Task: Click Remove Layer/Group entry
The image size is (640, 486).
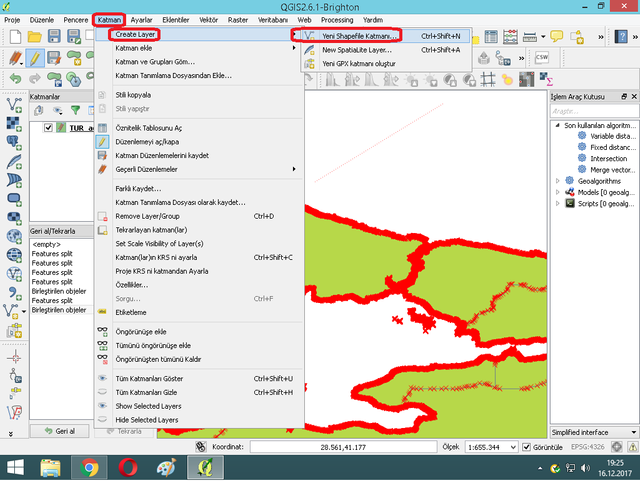Action: point(200,216)
